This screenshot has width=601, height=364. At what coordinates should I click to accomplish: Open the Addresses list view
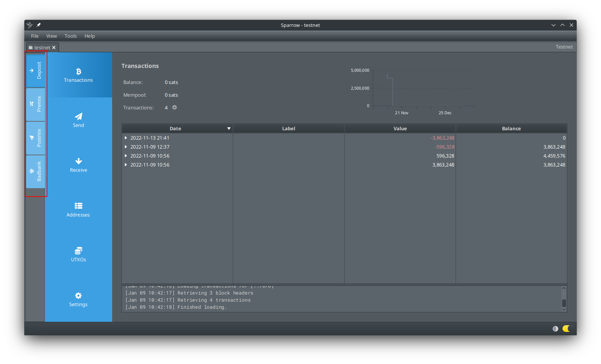pyautogui.click(x=78, y=209)
